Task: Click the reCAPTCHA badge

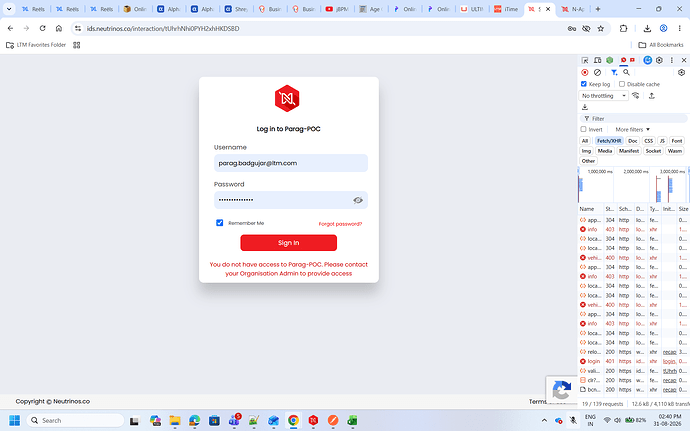Action: point(562,389)
